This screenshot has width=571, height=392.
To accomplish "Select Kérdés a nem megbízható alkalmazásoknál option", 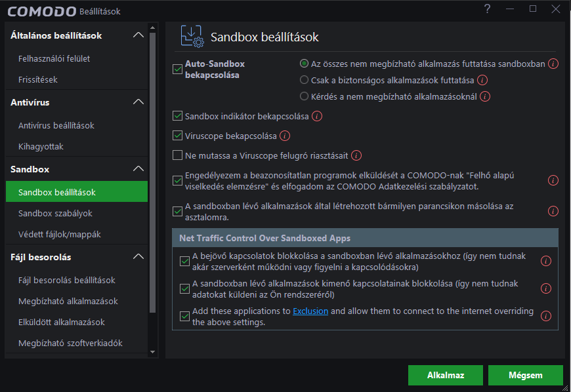I will point(304,96).
